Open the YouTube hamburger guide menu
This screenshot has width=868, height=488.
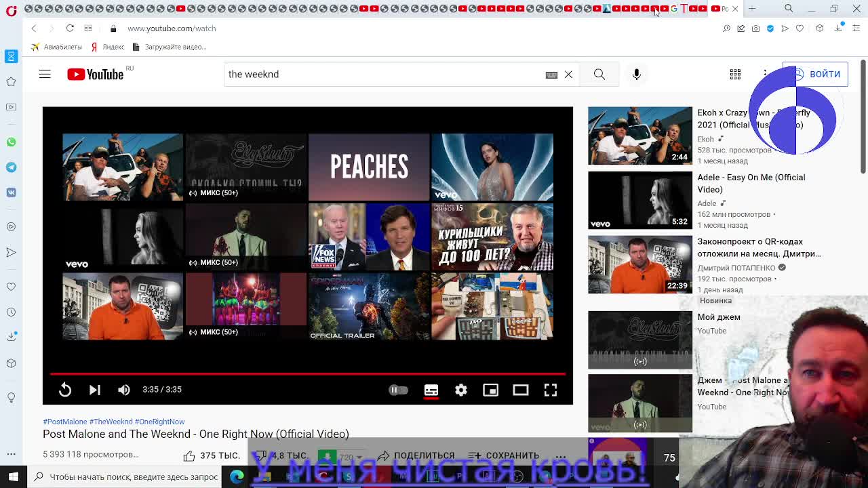coord(45,74)
